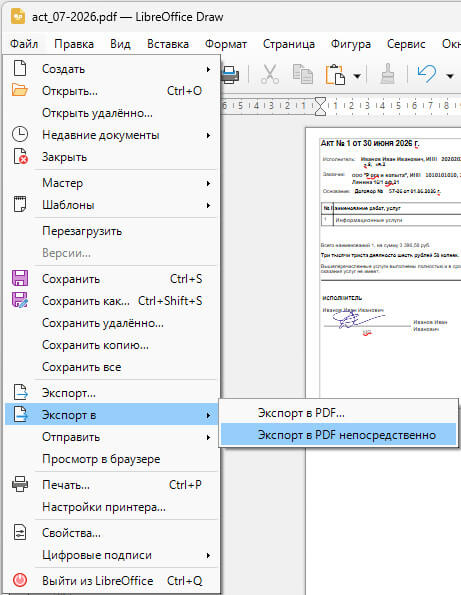
Task: Open the Формат menu
Action: coord(226,44)
